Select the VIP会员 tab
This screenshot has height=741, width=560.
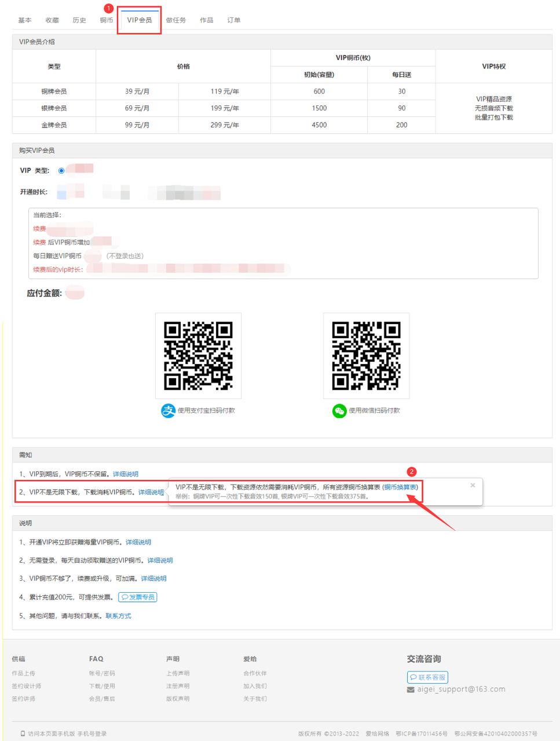140,20
